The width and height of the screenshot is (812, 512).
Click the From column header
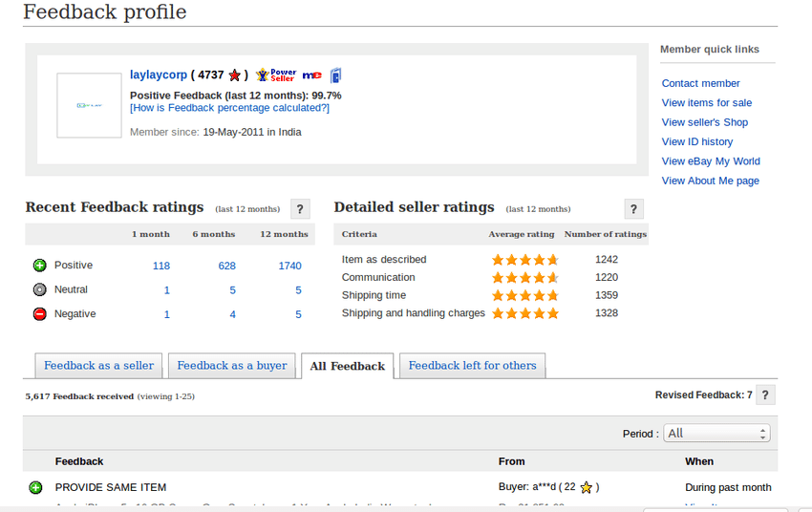coord(512,461)
